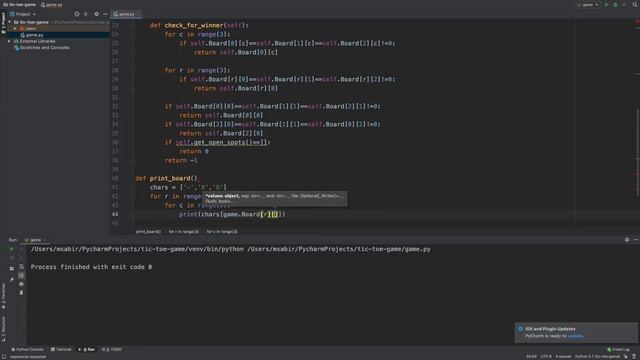640x360 pixels.
Task: Click the print icon in Run panel toolbar
Action: [21, 284]
